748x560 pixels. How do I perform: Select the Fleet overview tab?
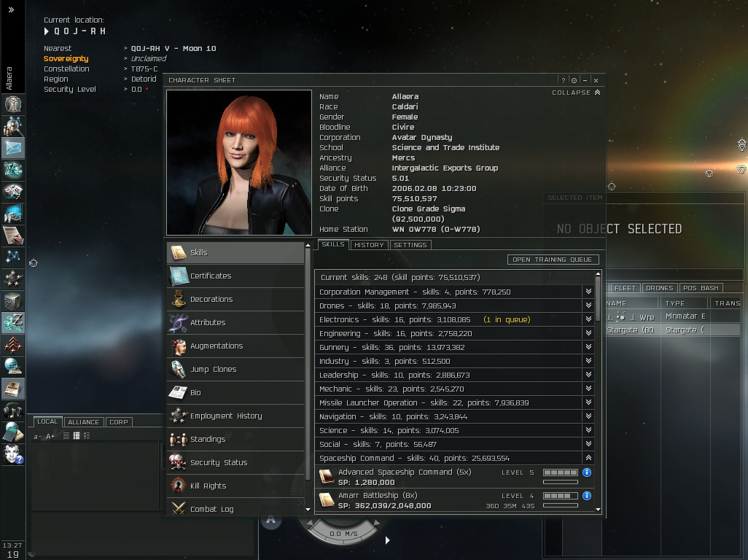click(625, 288)
